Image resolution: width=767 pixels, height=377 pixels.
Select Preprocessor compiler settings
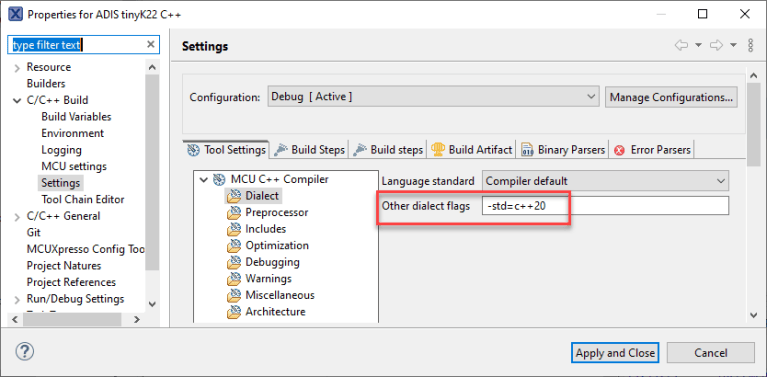(x=277, y=213)
